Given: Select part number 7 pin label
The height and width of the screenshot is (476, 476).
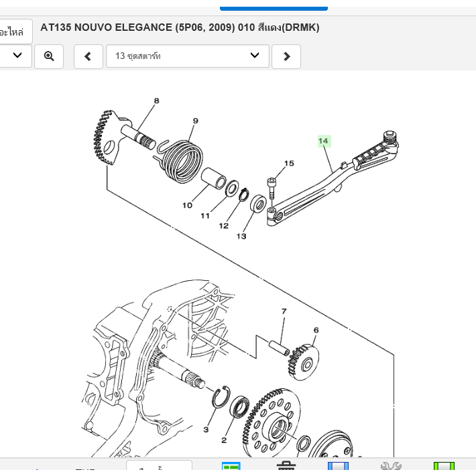Looking at the screenshot, I should point(284,311).
